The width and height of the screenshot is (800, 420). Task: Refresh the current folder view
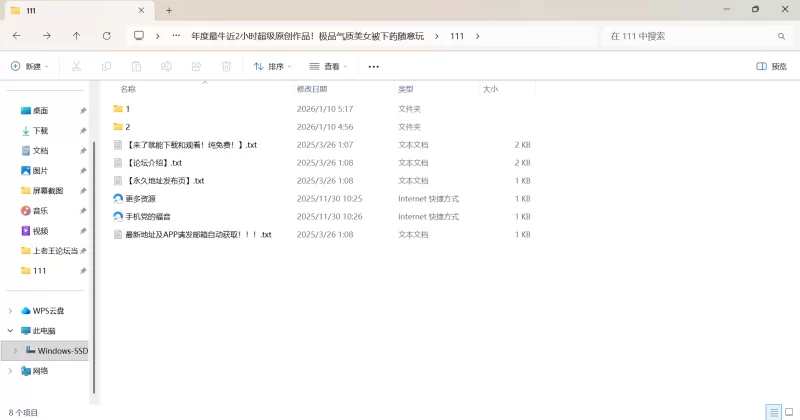click(x=106, y=36)
